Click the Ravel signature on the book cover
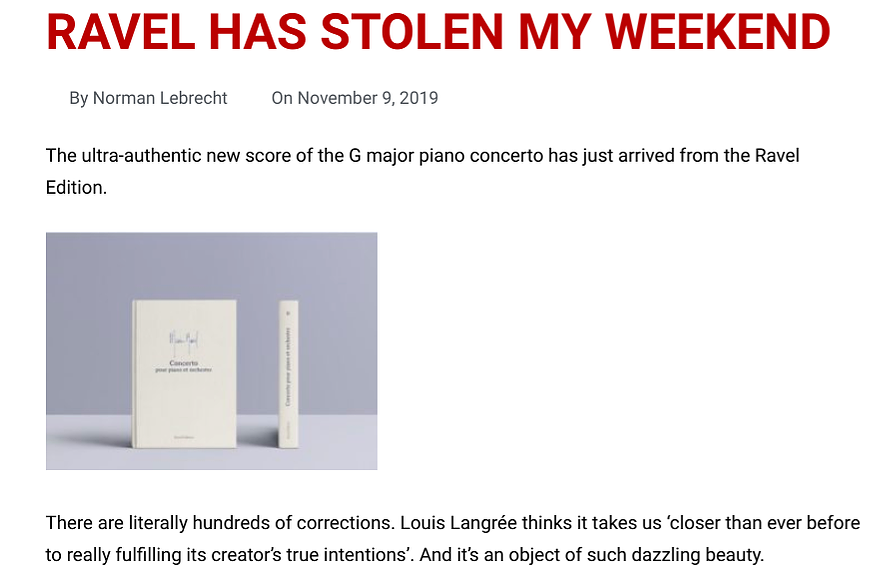Image resolution: width=893 pixels, height=582 pixels. pyautogui.click(x=184, y=342)
